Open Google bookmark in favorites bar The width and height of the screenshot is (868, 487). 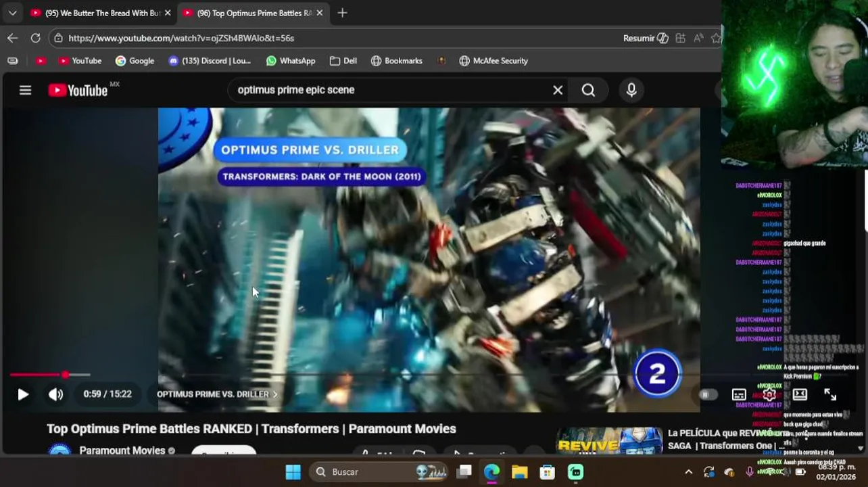click(135, 61)
